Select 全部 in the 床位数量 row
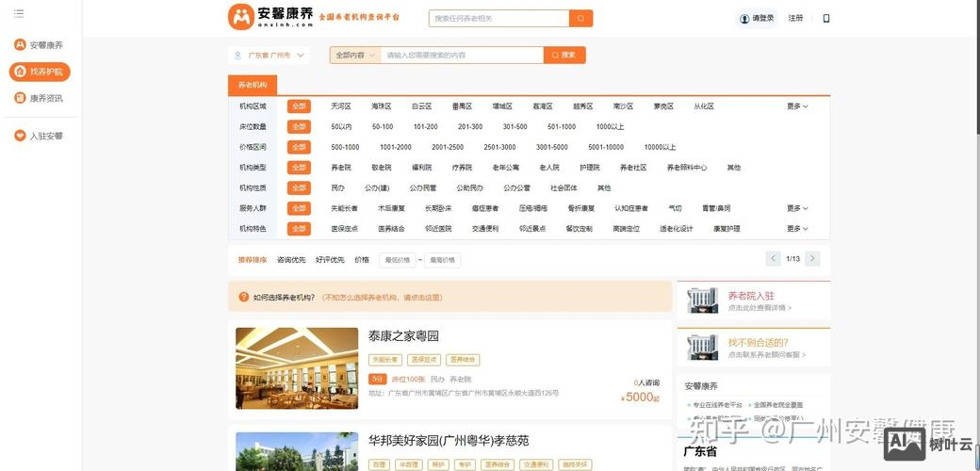The height and width of the screenshot is (471, 980). coord(299,127)
